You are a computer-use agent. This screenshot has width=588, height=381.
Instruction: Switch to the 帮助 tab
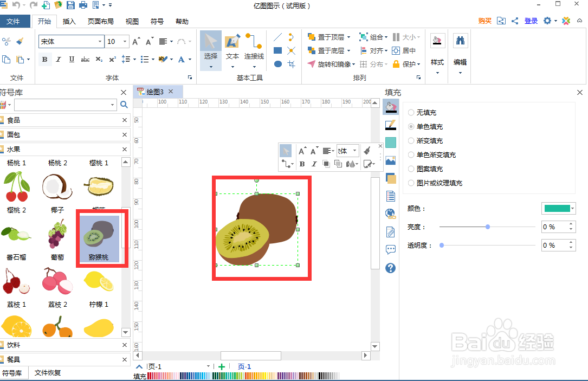(182, 21)
